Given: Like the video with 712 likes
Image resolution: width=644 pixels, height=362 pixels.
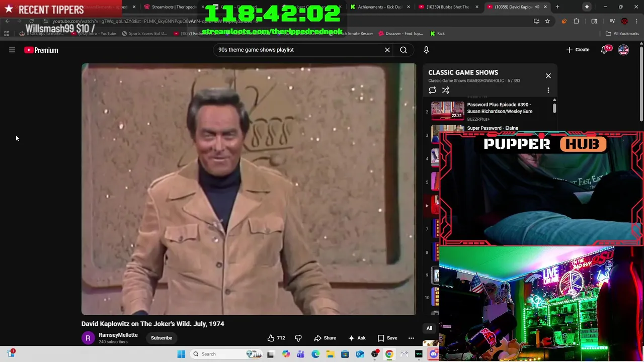Looking at the screenshot, I should pos(276,338).
